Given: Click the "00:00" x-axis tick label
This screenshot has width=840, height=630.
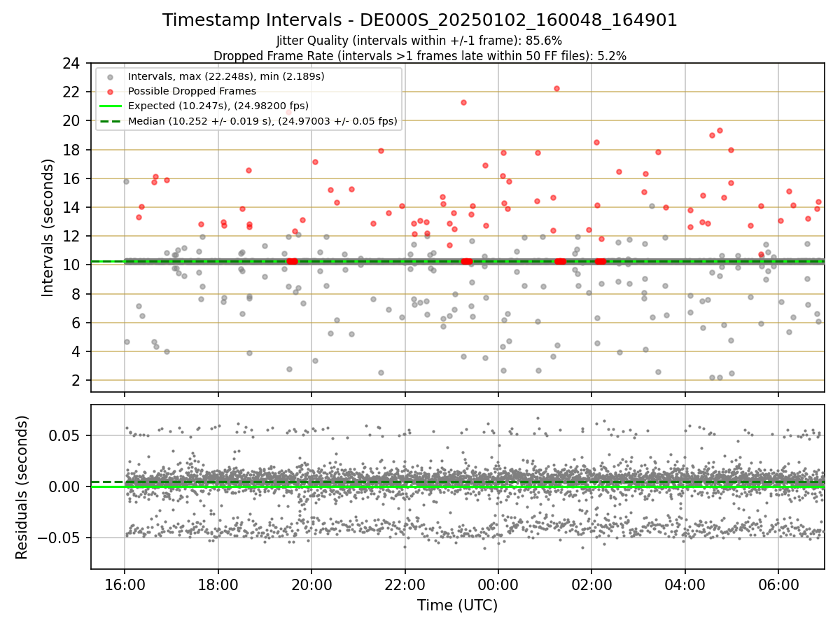Looking at the screenshot, I should (x=498, y=584).
